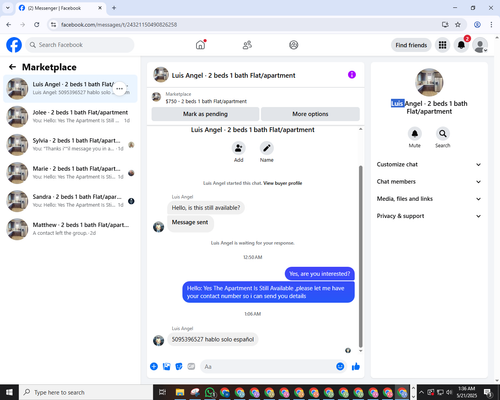500x400 pixels.
Task: Open the Marie apartment conversation
Action: tap(70, 173)
